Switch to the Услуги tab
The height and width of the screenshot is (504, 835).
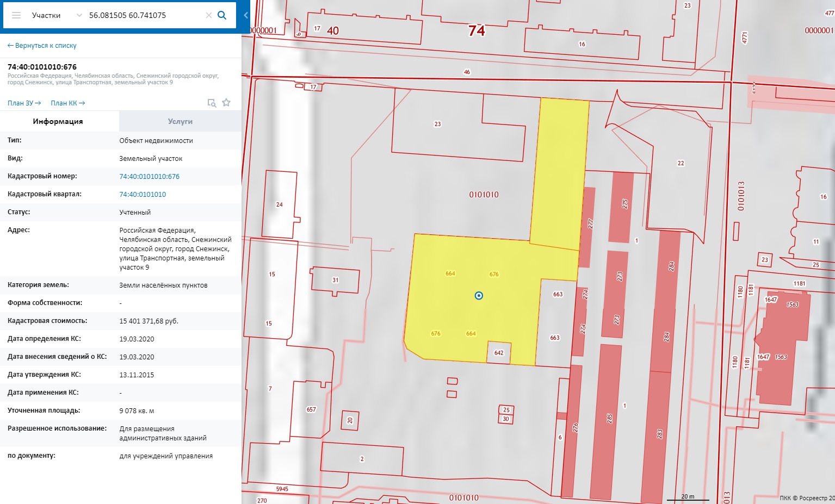coord(180,121)
